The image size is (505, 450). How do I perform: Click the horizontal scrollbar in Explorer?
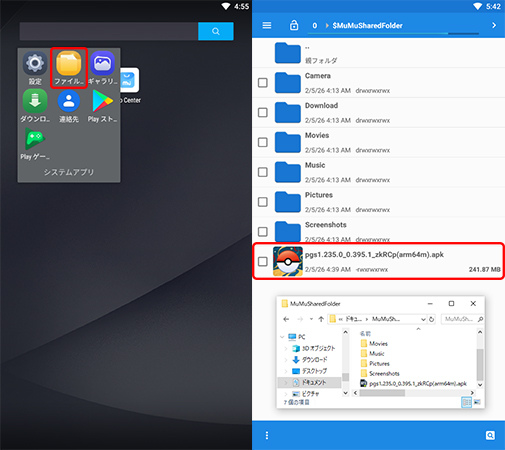383,393
